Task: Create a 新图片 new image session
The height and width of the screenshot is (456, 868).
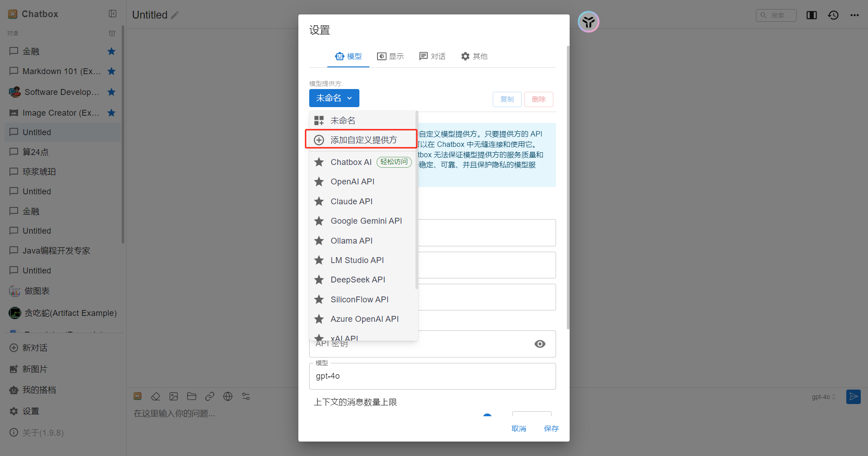Action: click(62, 369)
